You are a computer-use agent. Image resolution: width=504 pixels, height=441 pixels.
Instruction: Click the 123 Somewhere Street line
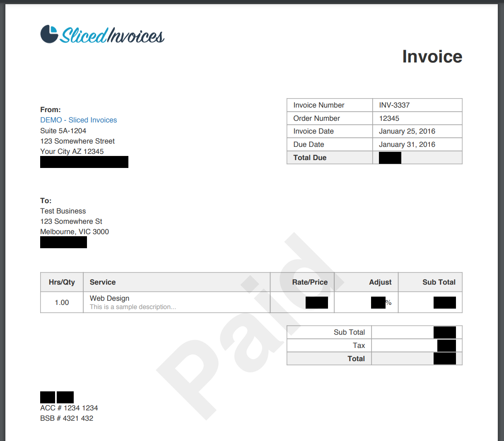tap(77, 141)
